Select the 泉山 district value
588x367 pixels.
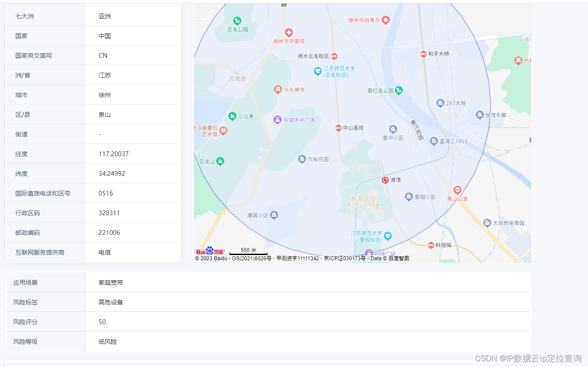pyautogui.click(x=105, y=115)
